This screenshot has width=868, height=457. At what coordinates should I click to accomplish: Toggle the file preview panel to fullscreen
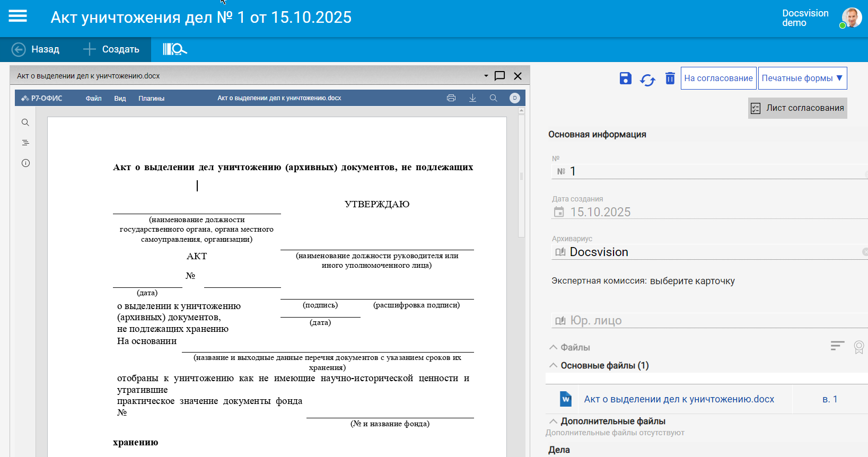[499, 76]
